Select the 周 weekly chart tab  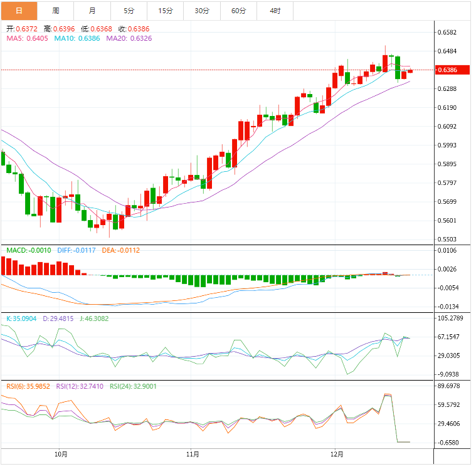coord(56,11)
